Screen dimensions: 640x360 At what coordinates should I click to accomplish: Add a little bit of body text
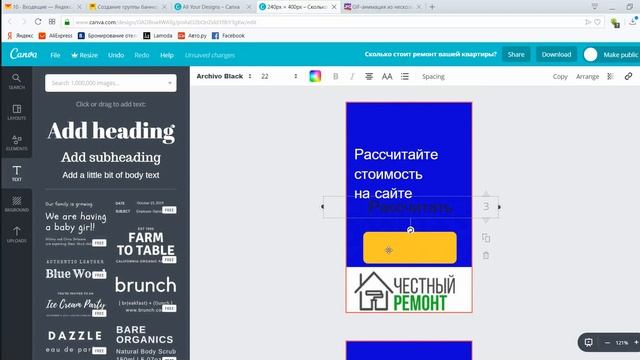coord(111,175)
